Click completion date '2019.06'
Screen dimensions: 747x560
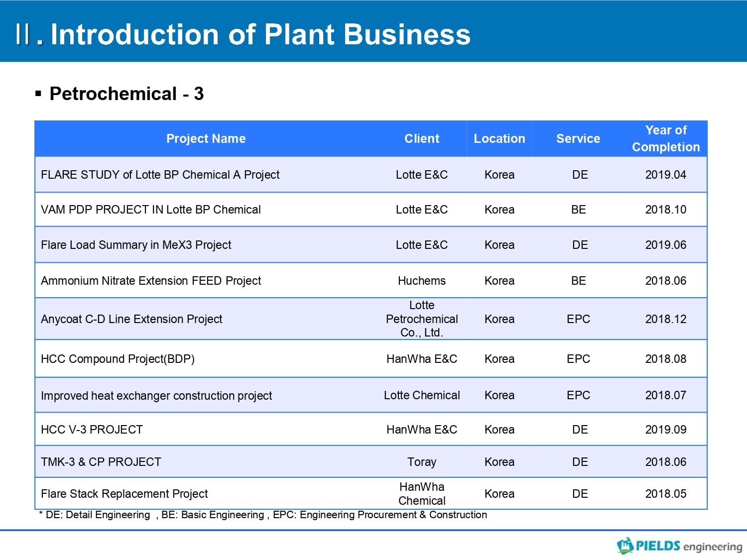pyautogui.click(x=666, y=245)
